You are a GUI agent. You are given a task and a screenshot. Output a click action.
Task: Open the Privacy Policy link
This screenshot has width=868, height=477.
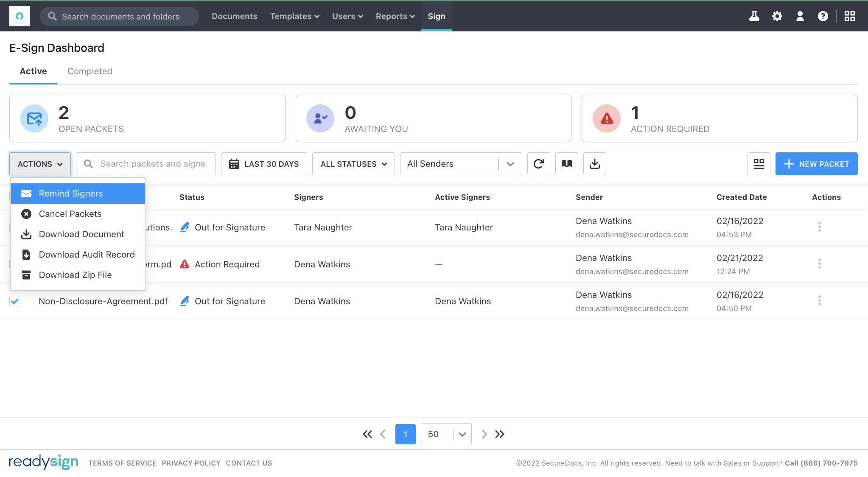click(x=191, y=463)
